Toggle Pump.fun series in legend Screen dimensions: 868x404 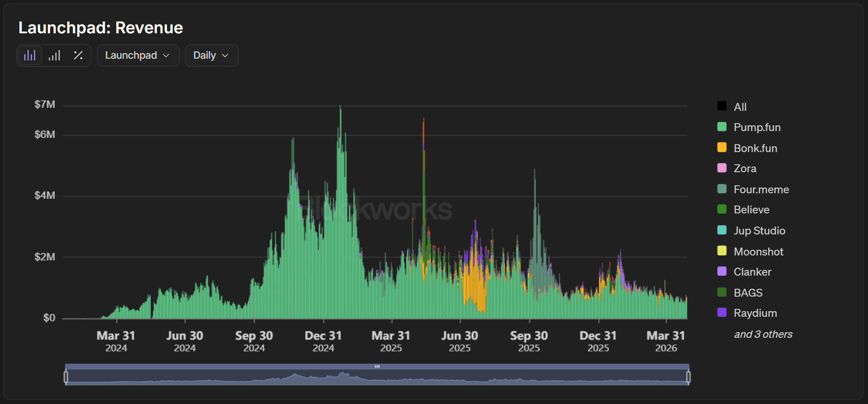[757, 128]
